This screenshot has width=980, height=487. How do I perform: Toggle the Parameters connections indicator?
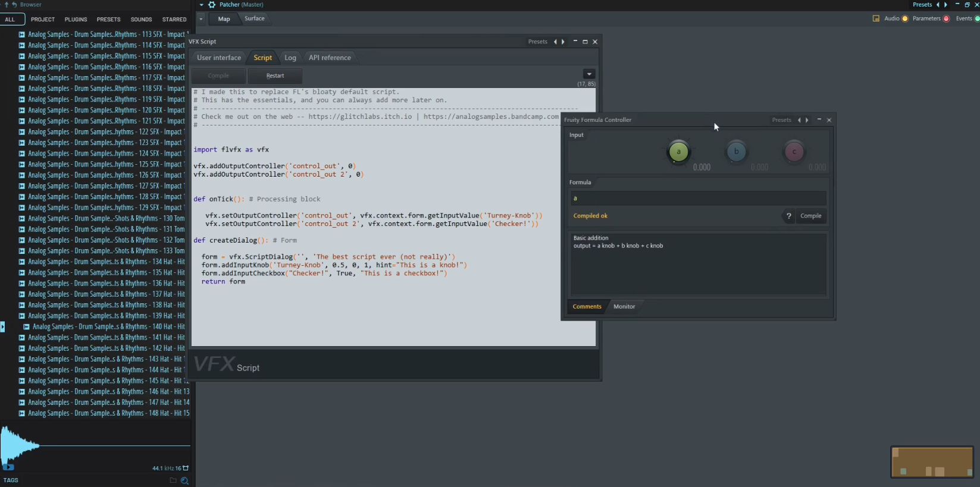[x=946, y=18]
